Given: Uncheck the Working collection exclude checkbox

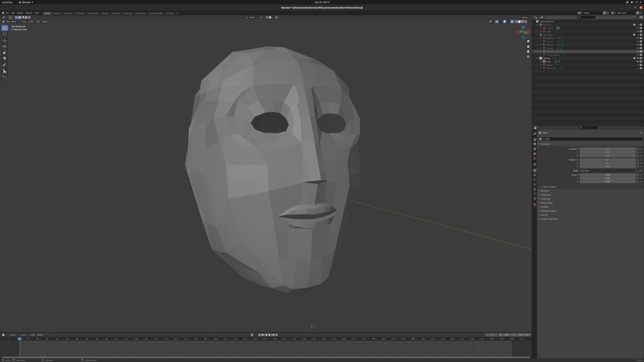Looking at the screenshot, I should click(634, 58).
